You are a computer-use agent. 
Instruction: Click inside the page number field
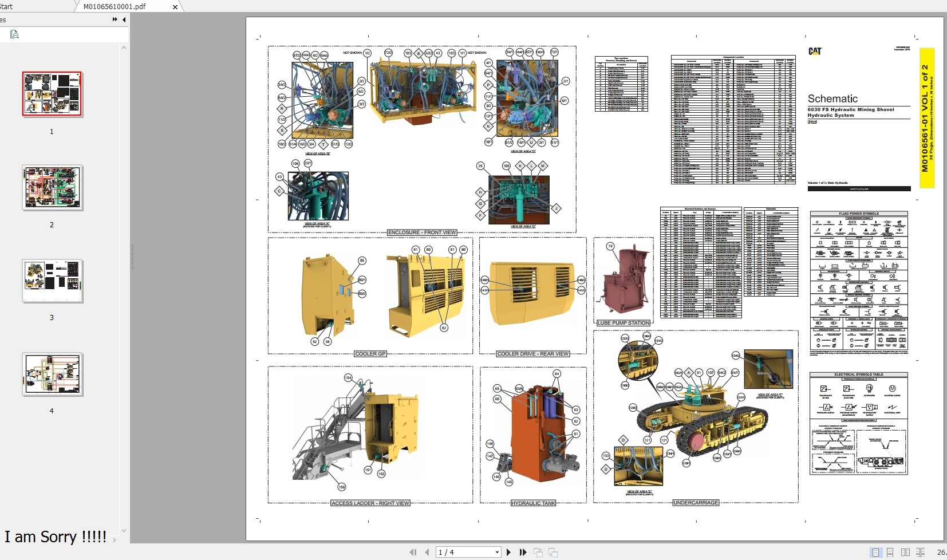pyautogui.click(x=458, y=551)
